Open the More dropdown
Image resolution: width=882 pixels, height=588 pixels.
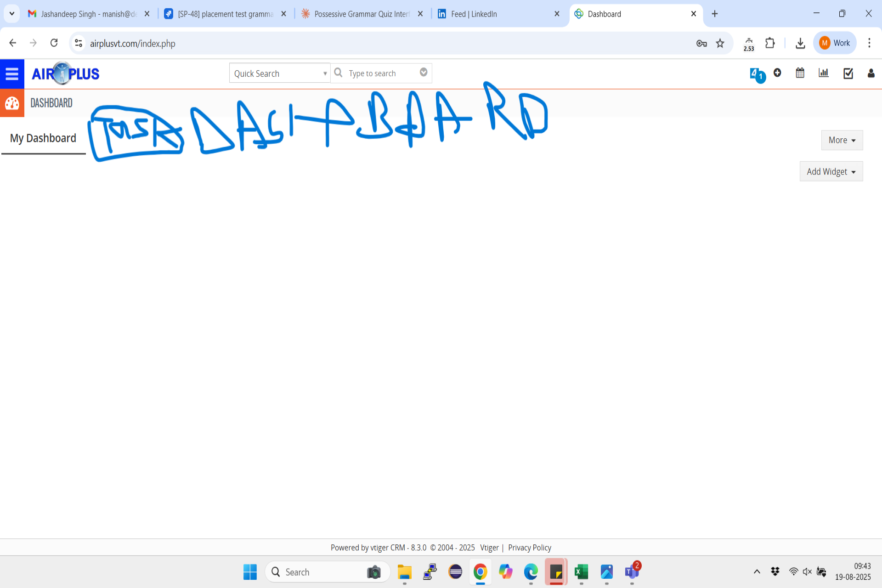tap(842, 140)
